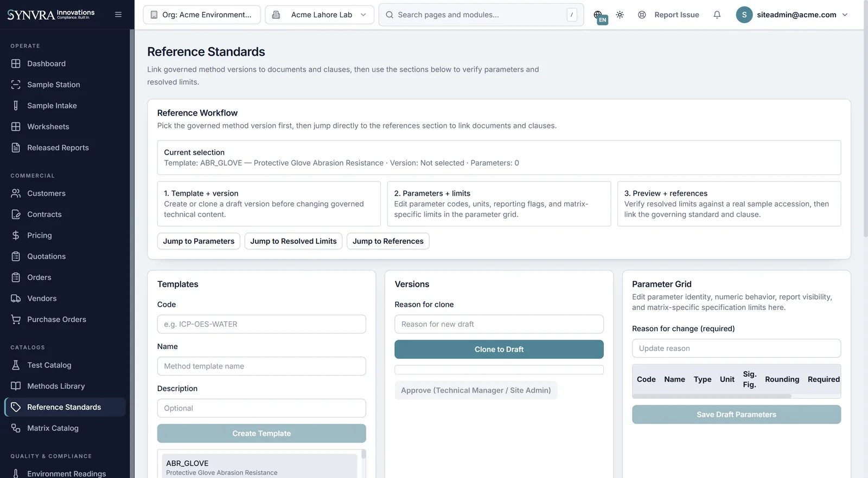
Task: Click the Synvra Innovations logo
Action: pyautogui.click(x=51, y=14)
